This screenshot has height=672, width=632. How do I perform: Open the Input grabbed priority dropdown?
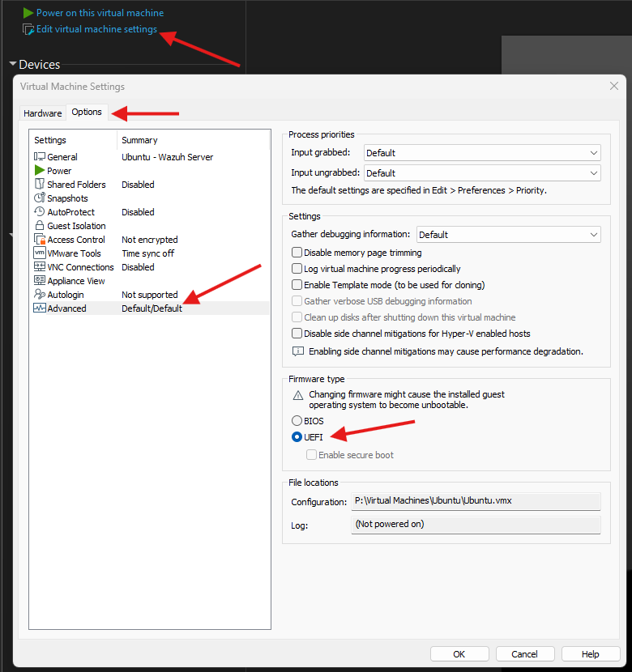[482, 153]
